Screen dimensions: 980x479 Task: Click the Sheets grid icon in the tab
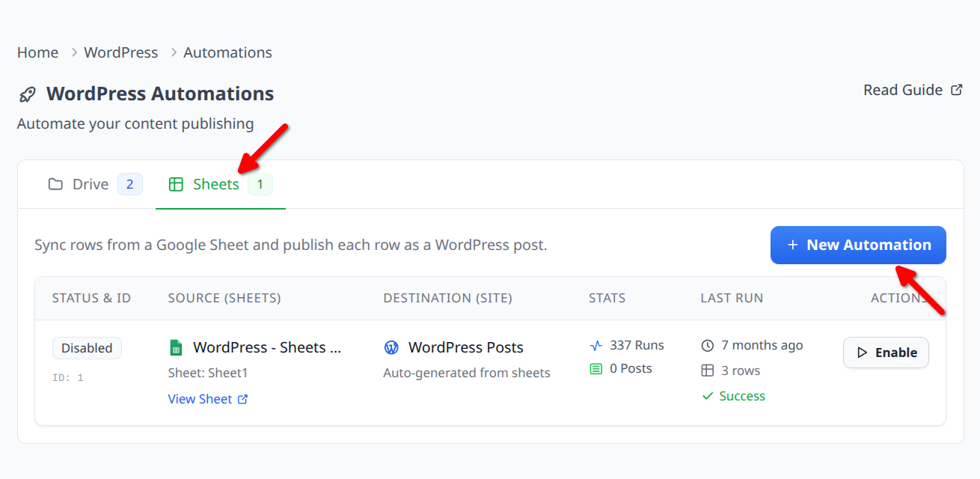click(x=176, y=184)
